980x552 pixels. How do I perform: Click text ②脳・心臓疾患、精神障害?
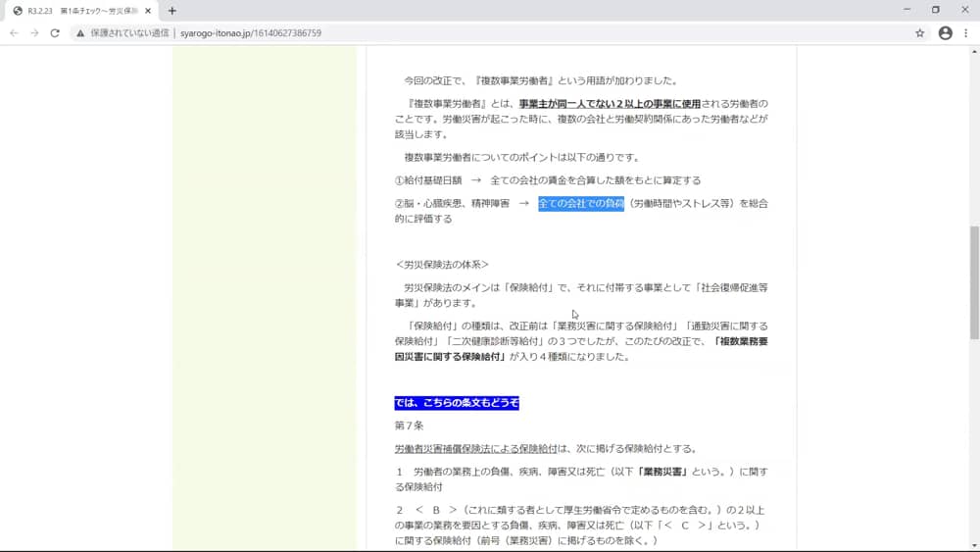(x=452, y=203)
